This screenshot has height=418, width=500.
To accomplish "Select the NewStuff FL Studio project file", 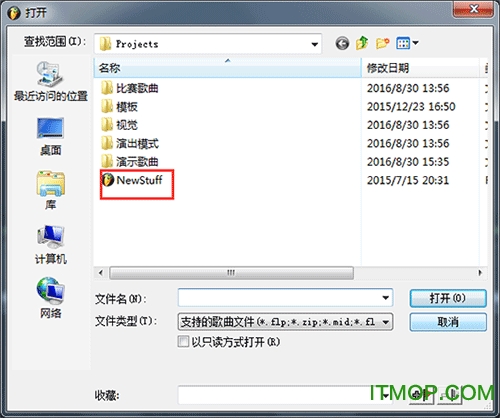I will (x=132, y=180).
